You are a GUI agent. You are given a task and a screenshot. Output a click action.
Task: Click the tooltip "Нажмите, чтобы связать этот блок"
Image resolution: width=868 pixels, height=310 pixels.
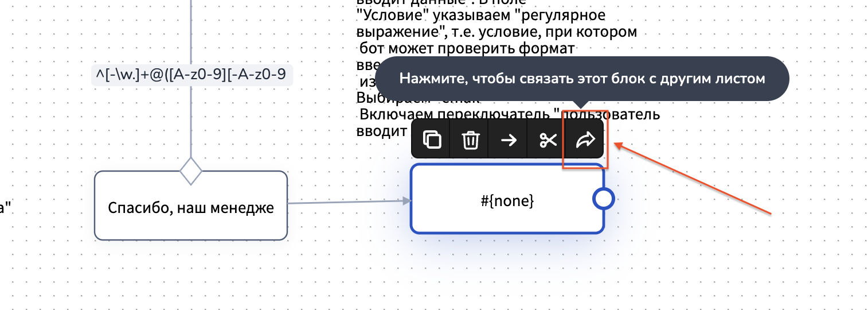(582, 79)
